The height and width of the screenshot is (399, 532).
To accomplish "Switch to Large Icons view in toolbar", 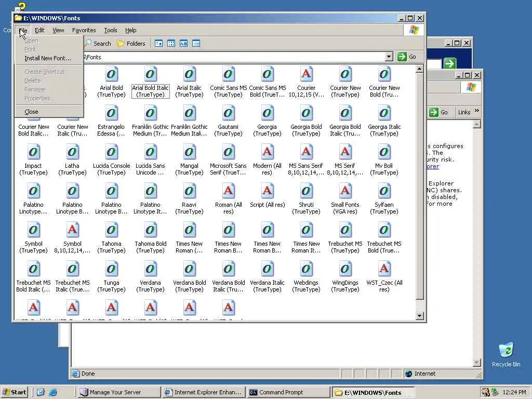I will tap(158, 44).
